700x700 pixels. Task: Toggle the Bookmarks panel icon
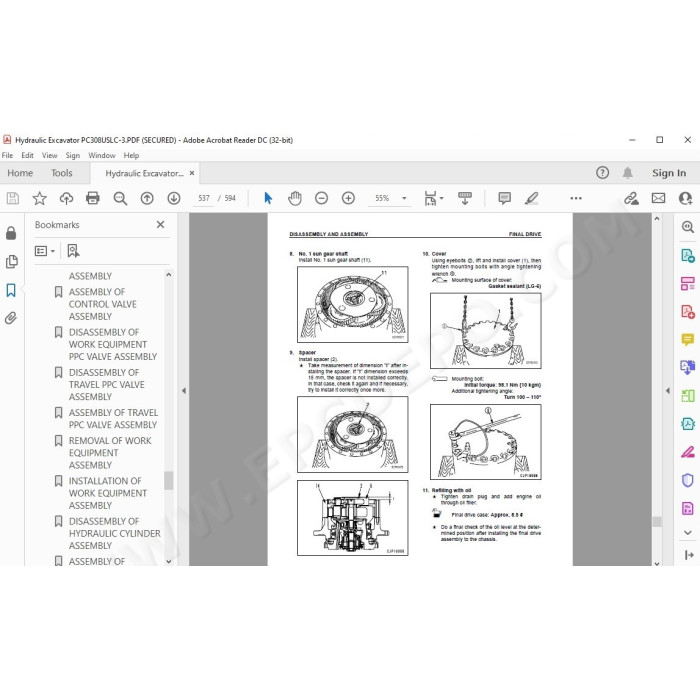tap(11, 290)
